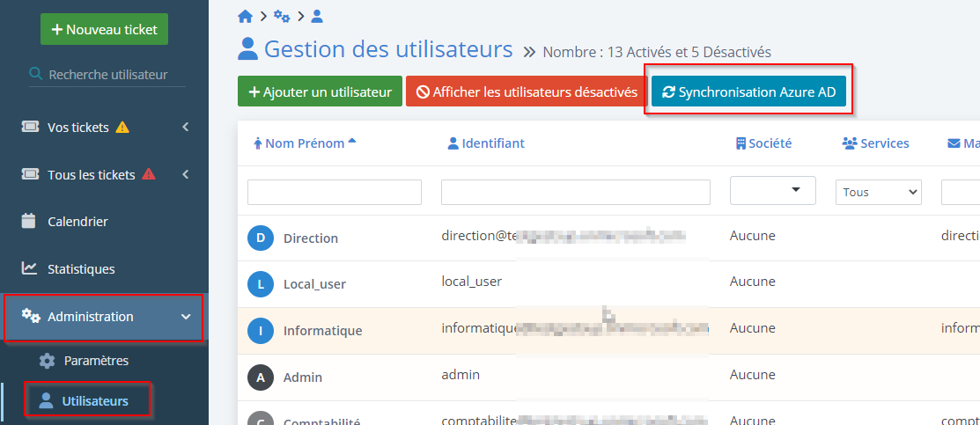Go to home via breadcrumb house icon

(245, 16)
